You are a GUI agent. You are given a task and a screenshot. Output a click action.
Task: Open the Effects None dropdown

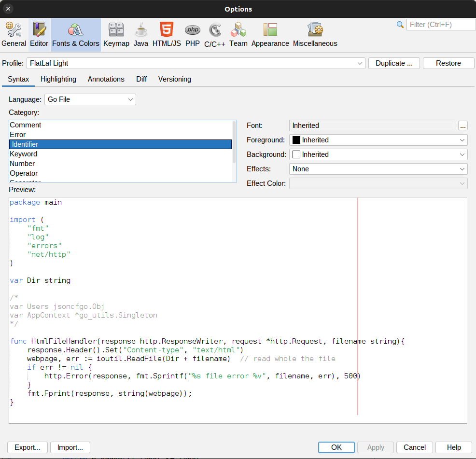pos(378,169)
